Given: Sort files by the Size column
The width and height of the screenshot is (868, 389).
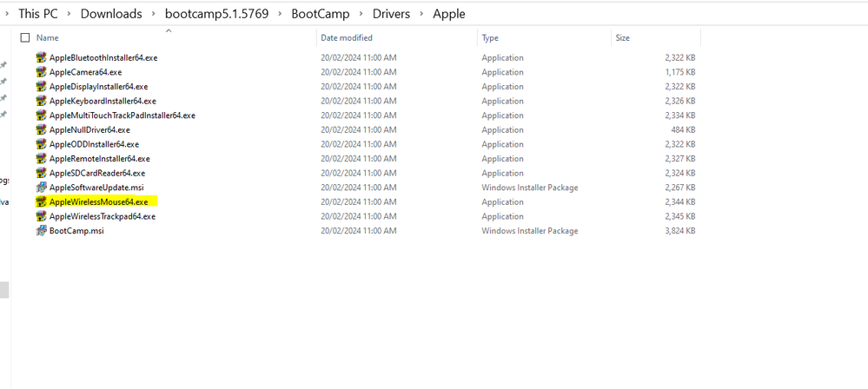Looking at the screenshot, I should (x=623, y=37).
